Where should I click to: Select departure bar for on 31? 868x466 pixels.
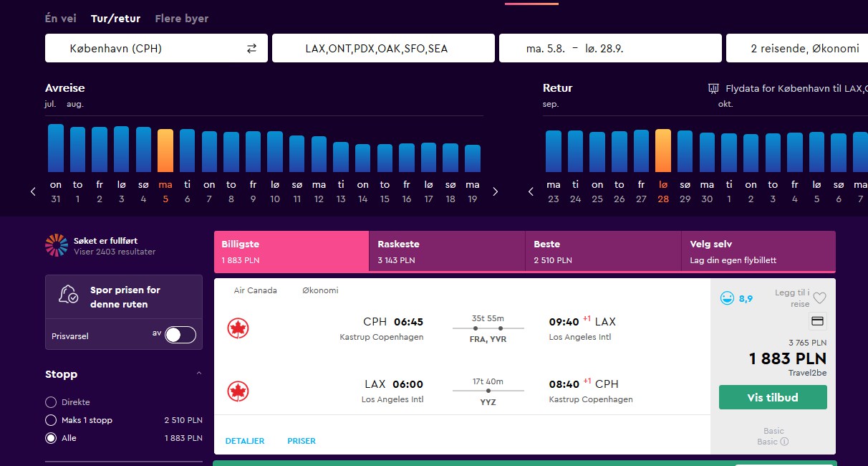(56, 148)
